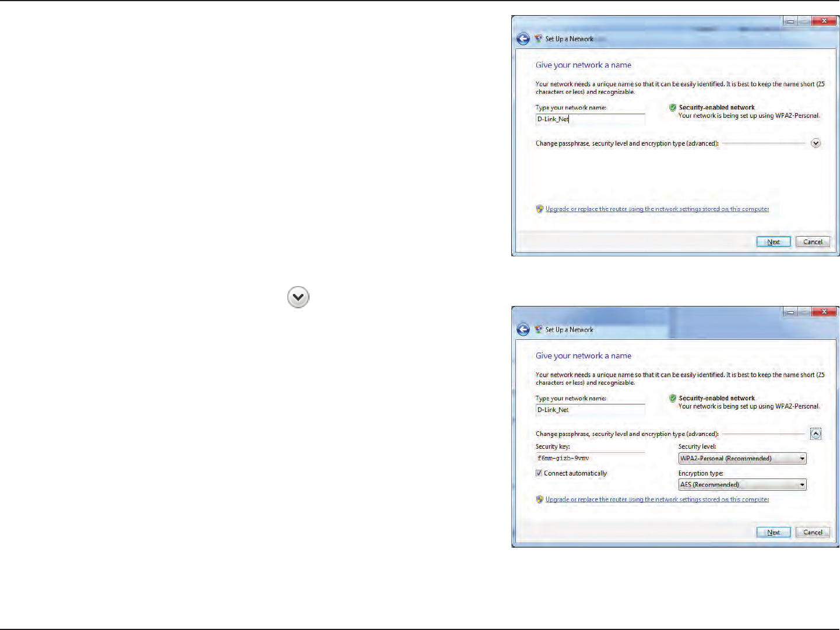Open the Encryption type dropdown
This screenshot has width=840, height=630.
[742, 485]
